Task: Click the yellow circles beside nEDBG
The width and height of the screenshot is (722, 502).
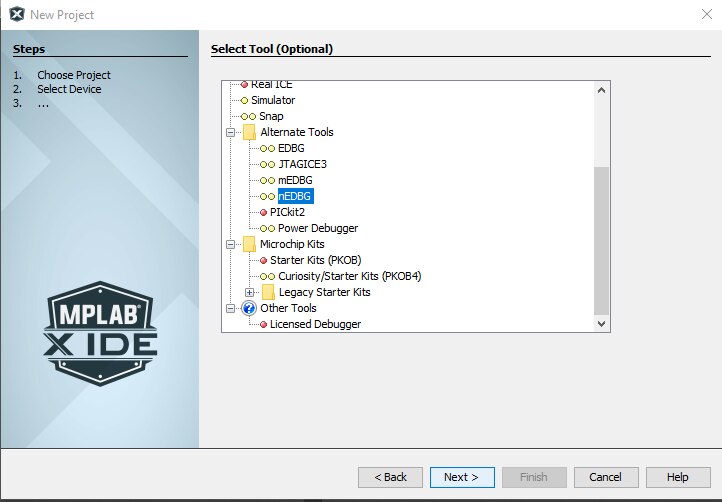Action: 267,197
